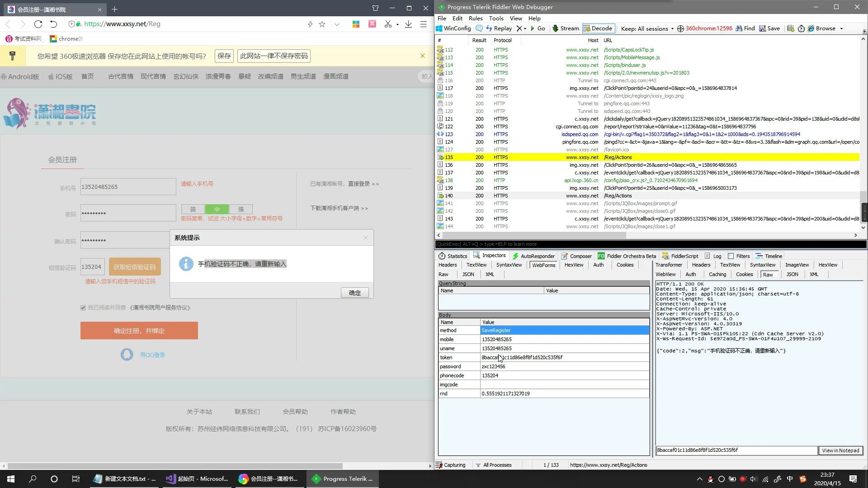Screen dimensions: 868x488
Task: Switch to the AutoResponder tab
Action: pos(533,256)
